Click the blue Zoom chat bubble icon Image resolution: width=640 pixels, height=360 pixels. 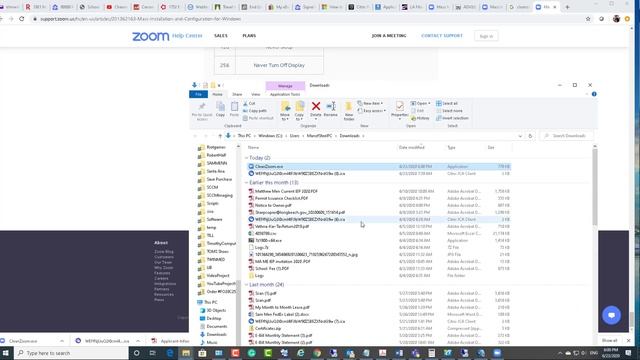coord(611,315)
